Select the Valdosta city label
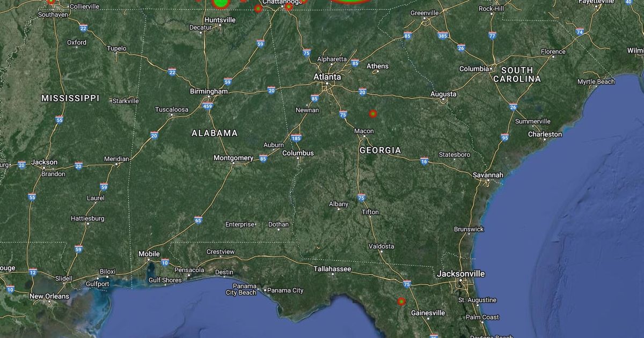The image size is (644, 338). [x=381, y=246]
